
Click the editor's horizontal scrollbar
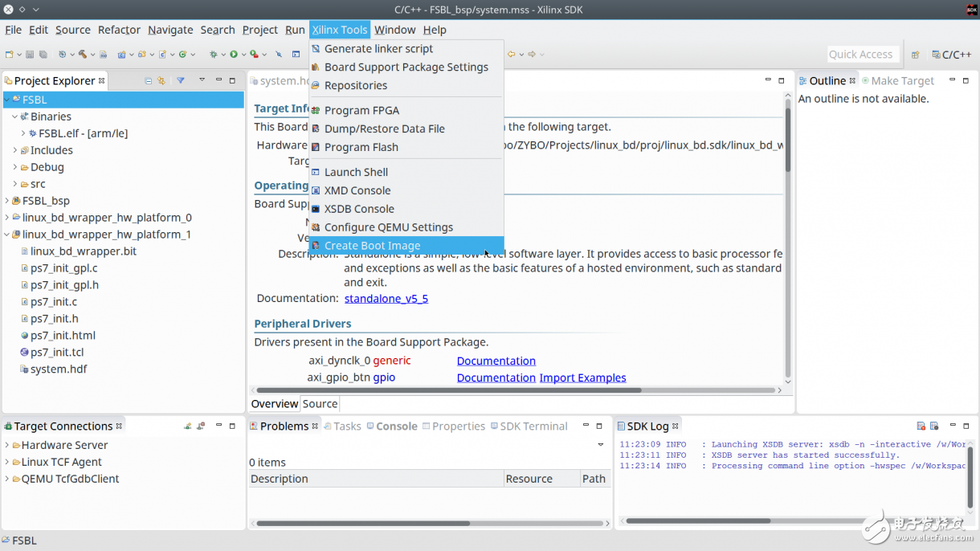pyautogui.click(x=448, y=390)
